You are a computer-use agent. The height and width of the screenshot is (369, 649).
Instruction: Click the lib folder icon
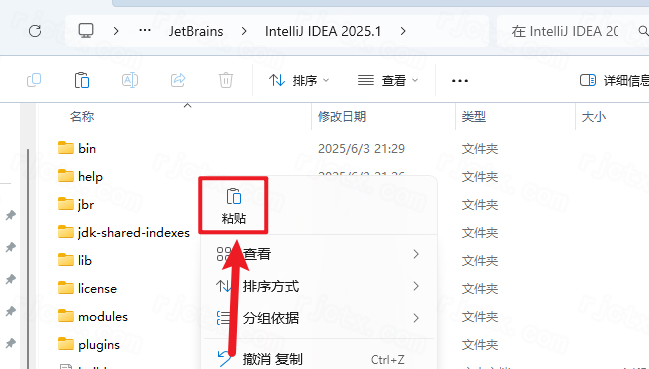click(x=66, y=260)
